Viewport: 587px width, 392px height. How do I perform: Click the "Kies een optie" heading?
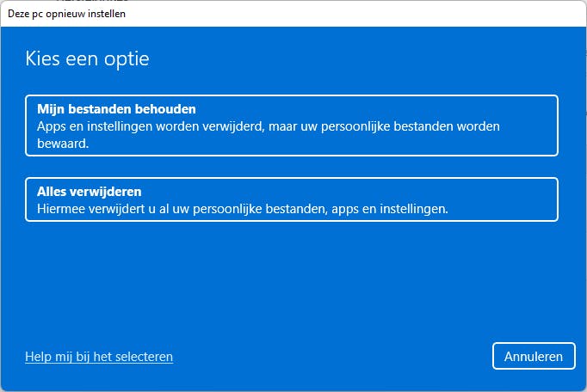(x=87, y=59)
